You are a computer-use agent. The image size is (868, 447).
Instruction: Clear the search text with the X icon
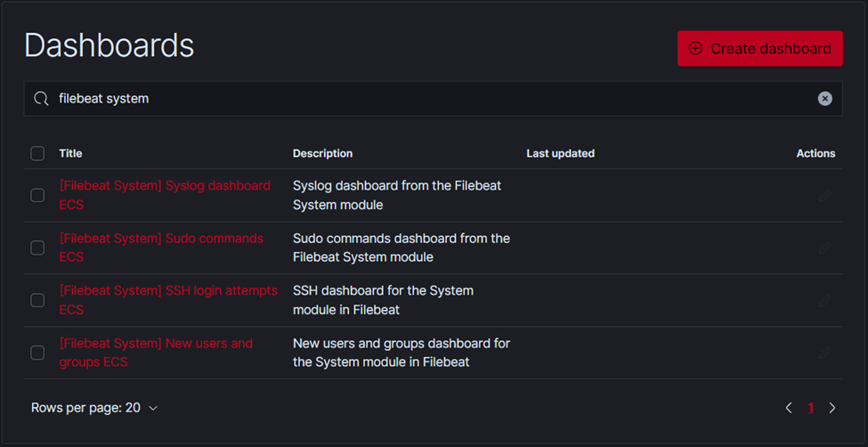pyautogui.click(x=824, y=99)
